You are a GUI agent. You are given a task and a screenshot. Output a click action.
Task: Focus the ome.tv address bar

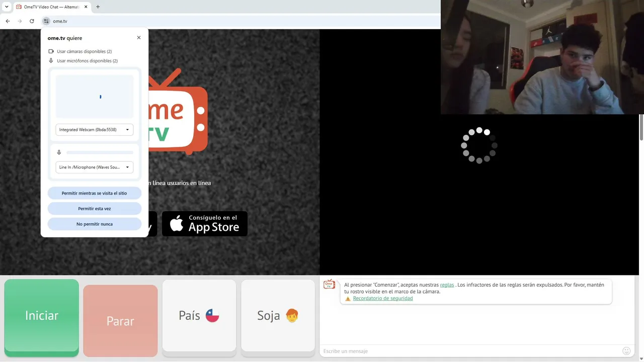click(x=242, y=21)
